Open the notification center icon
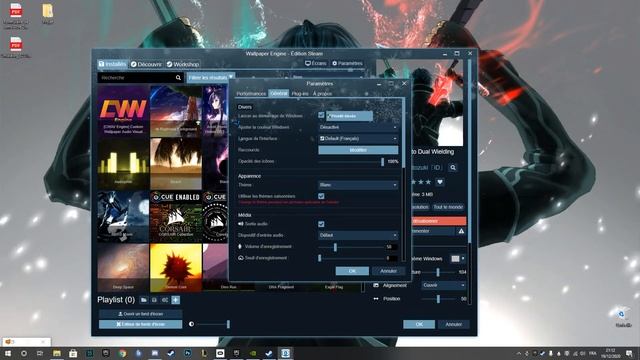 tap(629, 353)
